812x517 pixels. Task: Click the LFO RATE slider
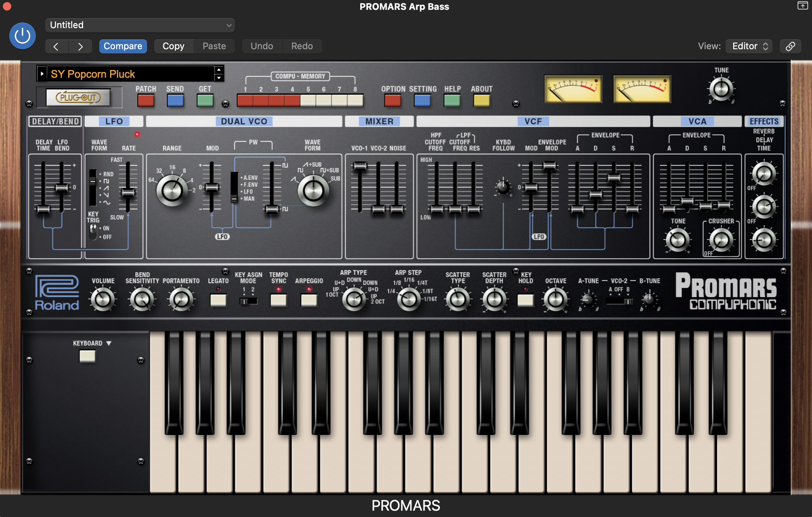pos(128,192)
